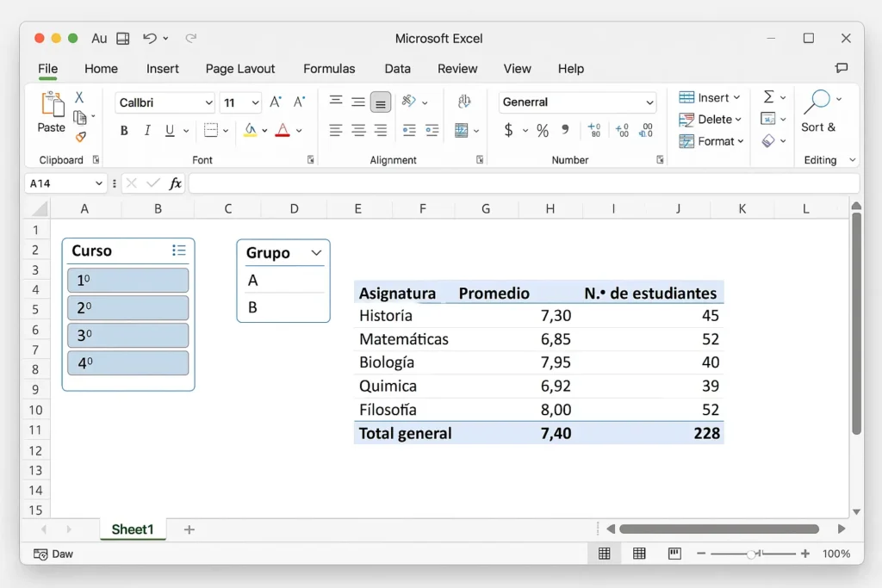Click into the formula bar field
The height and width of the screenshot is (588, 882).
(x=517, y=183)
